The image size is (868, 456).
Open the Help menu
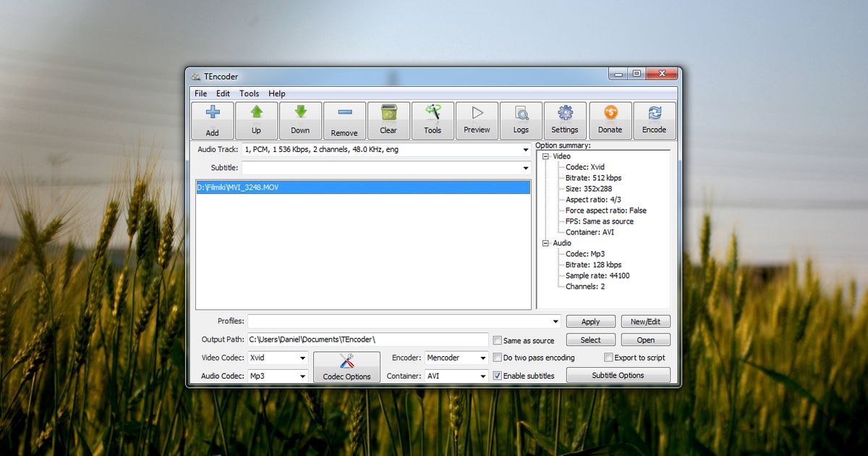tap(277, 93)
